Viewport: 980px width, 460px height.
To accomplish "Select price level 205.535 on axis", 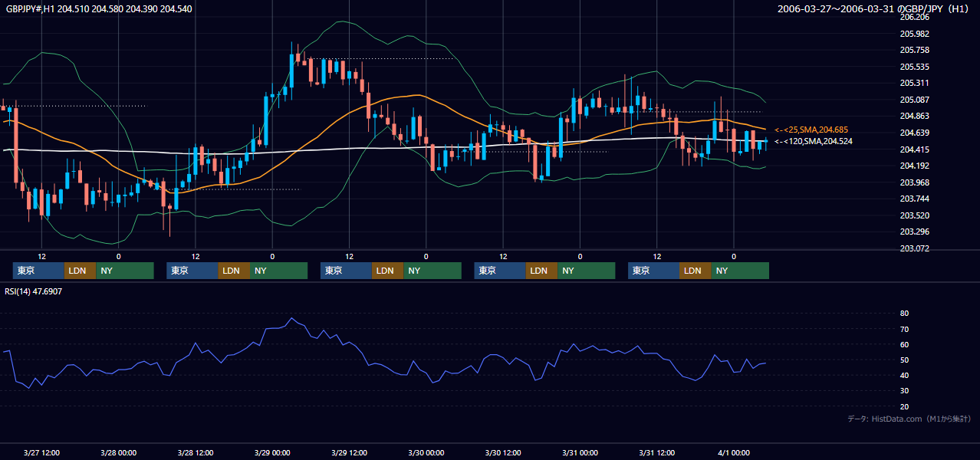I will tap(915, 67).
